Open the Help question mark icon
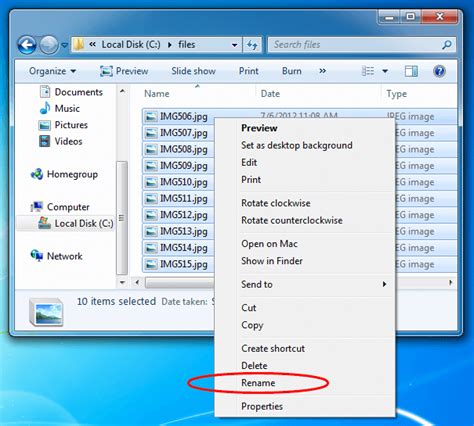The height and width of the screenshot is (426, 474). [439, 71]
